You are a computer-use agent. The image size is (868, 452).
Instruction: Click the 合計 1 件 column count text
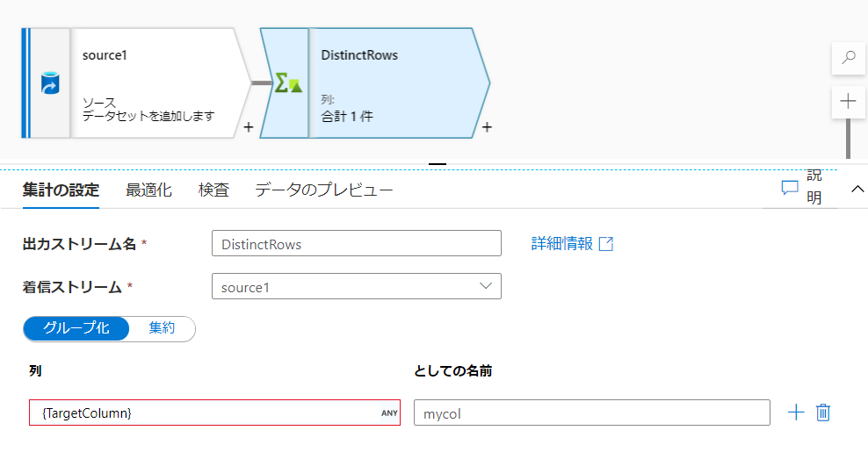tap(347, 117)
